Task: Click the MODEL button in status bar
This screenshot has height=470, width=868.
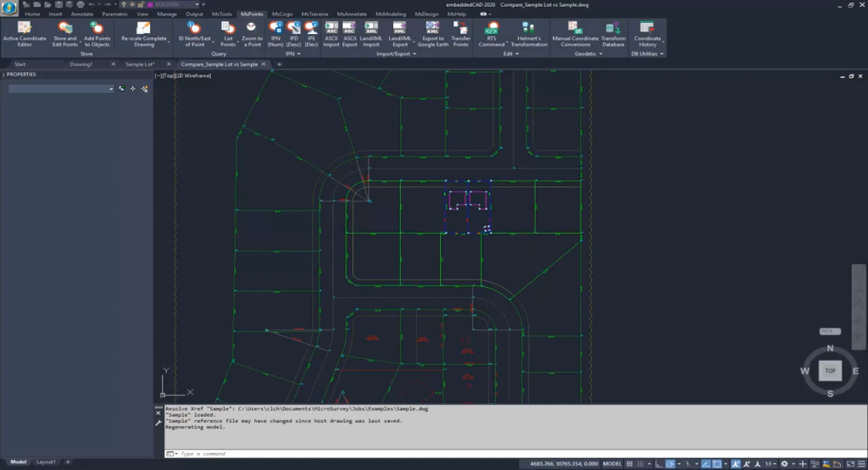Action: click(x=612, y=464)
